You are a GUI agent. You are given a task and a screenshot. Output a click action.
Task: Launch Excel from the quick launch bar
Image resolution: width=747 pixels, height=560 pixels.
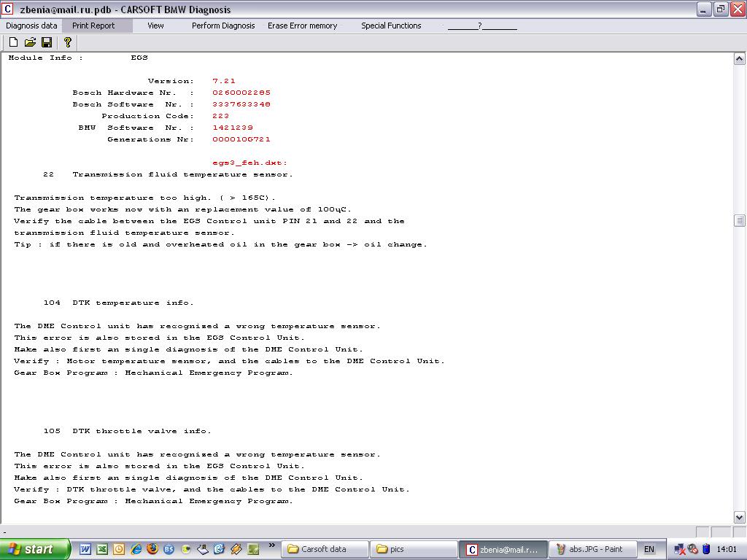(102, 549)
